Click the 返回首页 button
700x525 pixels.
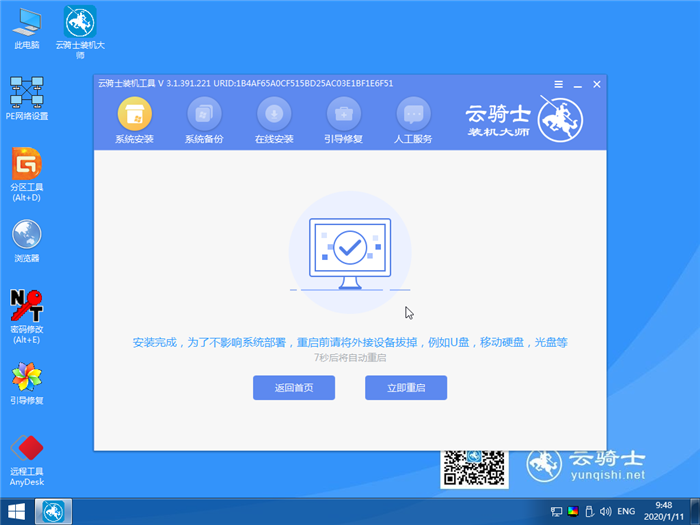point(294,388)
